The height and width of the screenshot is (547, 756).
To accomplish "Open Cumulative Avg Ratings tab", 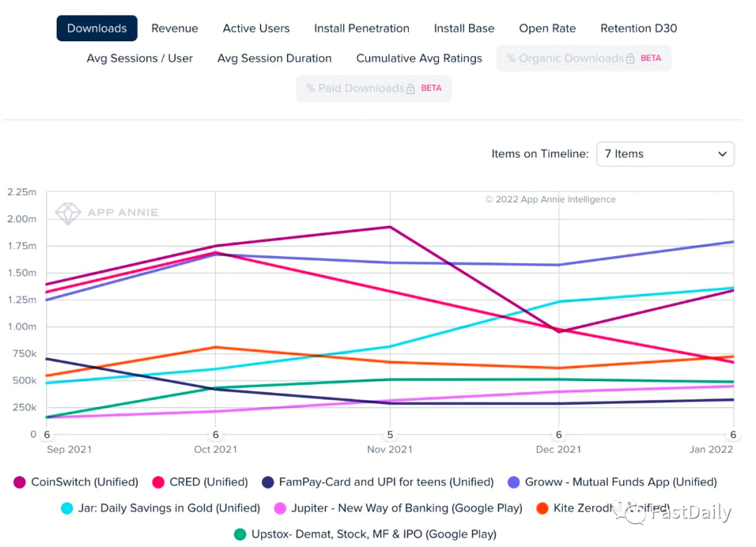I will click(419, 58).
